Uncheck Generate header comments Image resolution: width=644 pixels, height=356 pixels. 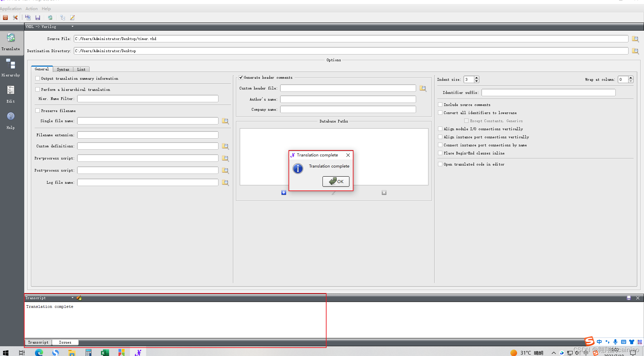point(241,78)
